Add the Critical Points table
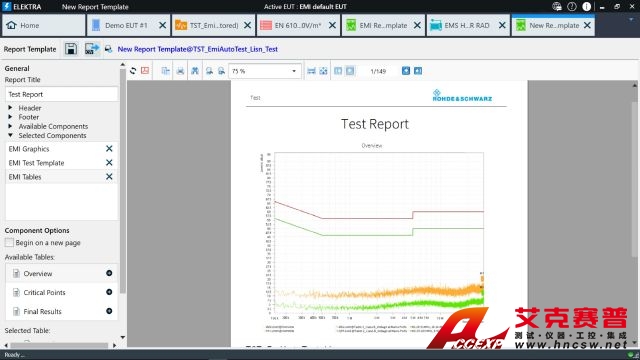640x360 pixels. tap(109, 292)
